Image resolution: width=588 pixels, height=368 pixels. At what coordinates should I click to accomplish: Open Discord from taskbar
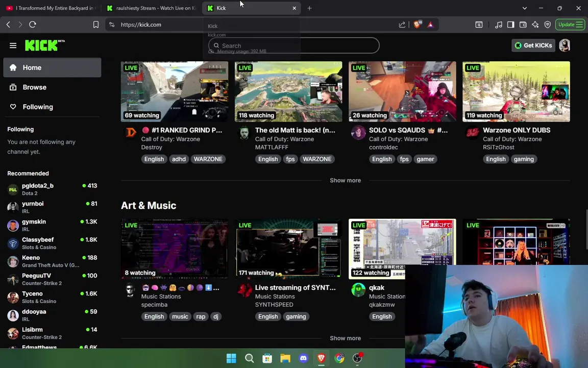(303, 358)
